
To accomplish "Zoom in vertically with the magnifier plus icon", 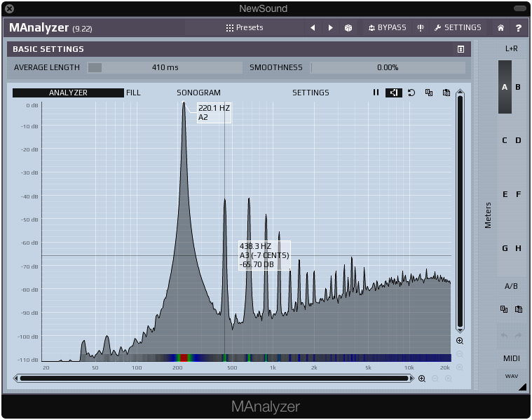I will pos(460,341).
